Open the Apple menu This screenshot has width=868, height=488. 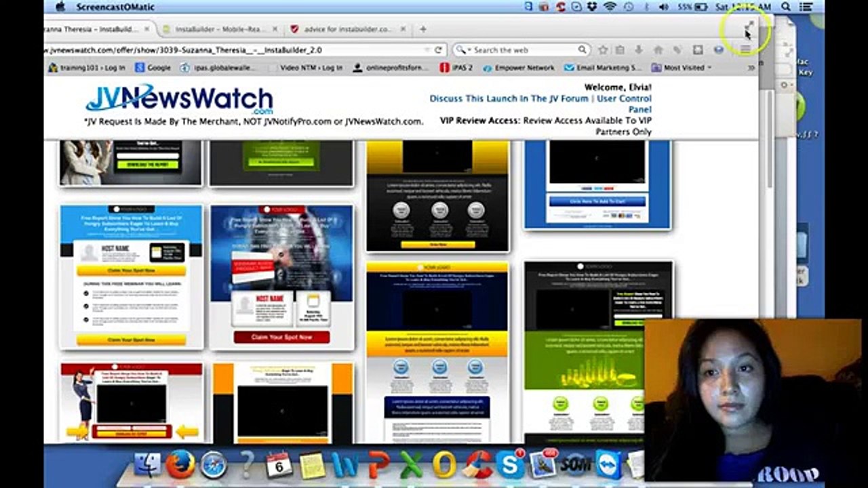point(60,7)
